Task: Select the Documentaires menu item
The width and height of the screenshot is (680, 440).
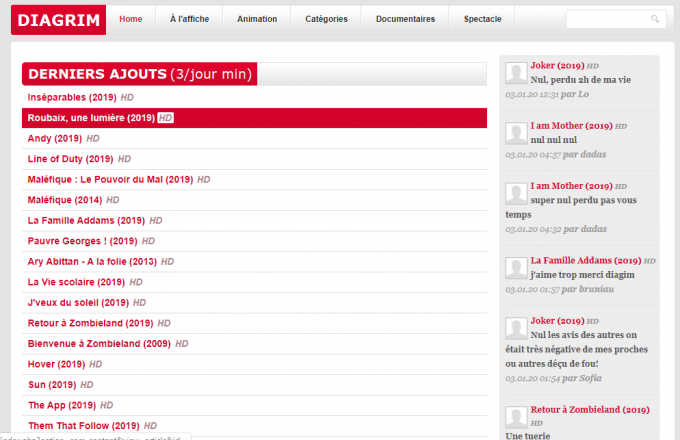Action: tap(405, 19)
